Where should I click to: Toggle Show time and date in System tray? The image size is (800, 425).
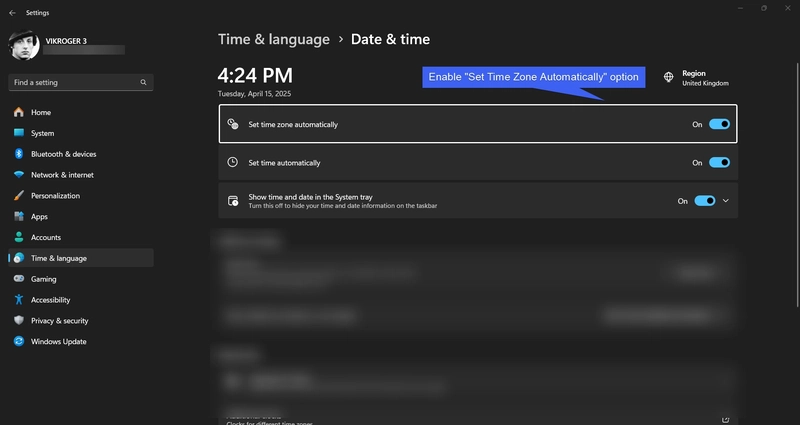pyautogui.click(x=705, y=201)
